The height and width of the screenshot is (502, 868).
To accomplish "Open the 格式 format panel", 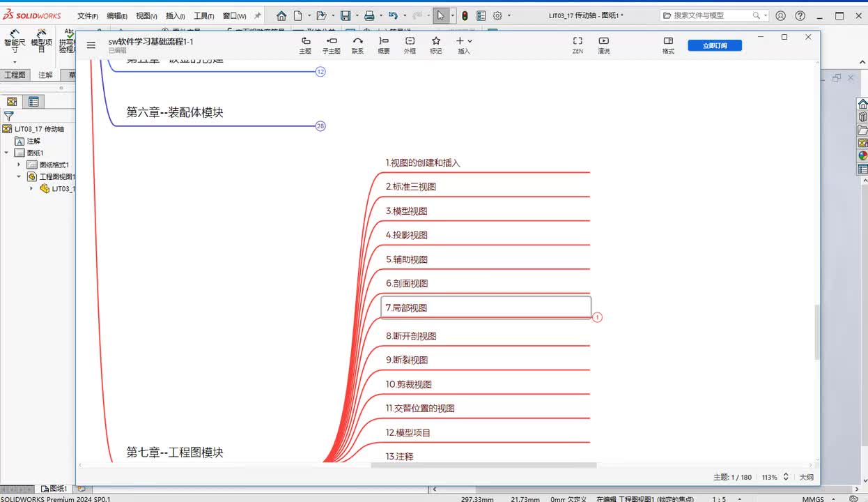I will (x=668, y=45).
